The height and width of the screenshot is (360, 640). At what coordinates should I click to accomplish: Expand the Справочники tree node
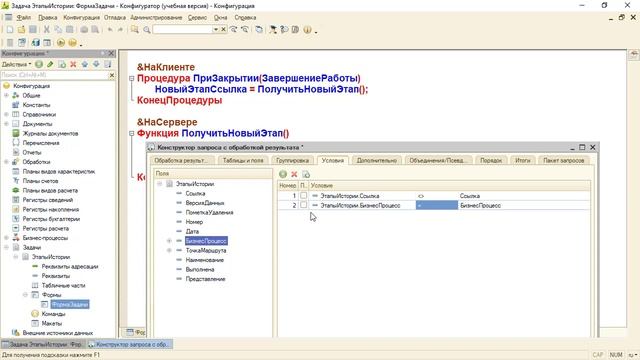click(x=7, y=114)
